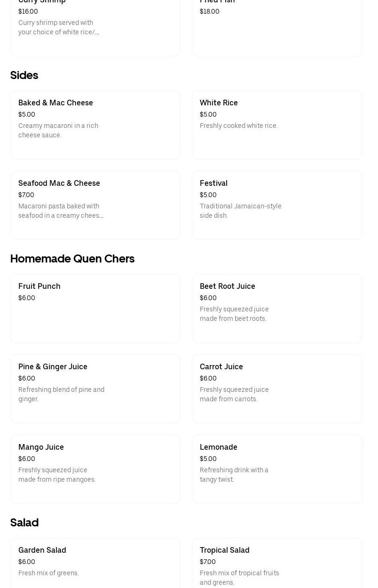
Task: Open the Fruit Punch item card
Action: pos(95,308)
